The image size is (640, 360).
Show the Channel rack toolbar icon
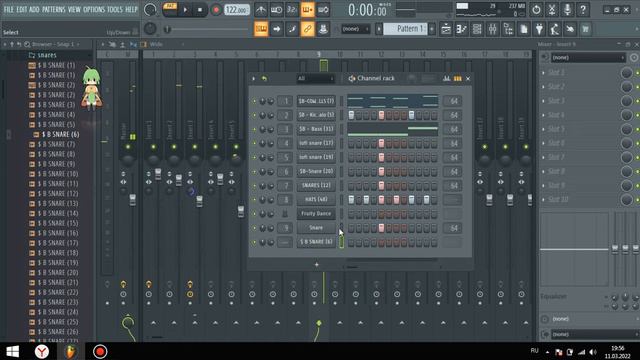point(477,29)
